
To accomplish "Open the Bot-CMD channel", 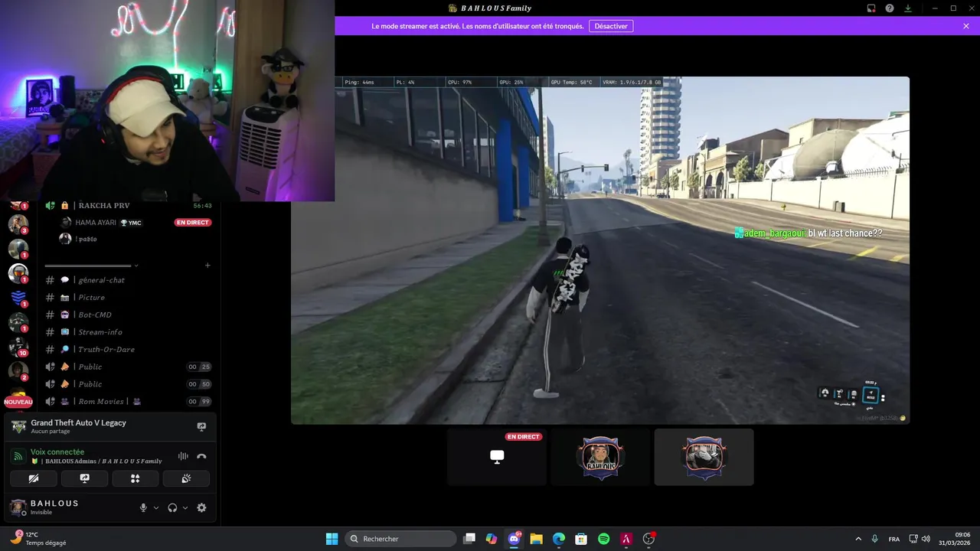I will coord(128,315).
